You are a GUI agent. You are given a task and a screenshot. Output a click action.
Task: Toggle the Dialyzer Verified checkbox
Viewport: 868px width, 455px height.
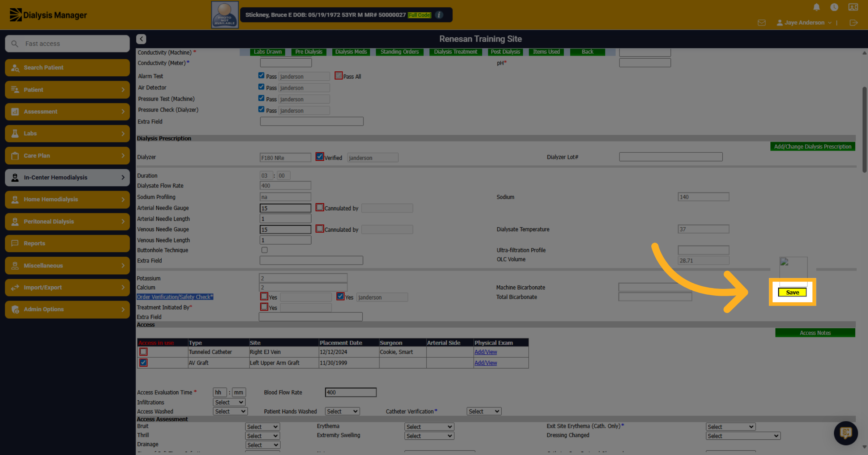pyautogui.click(x=319, y=157)
